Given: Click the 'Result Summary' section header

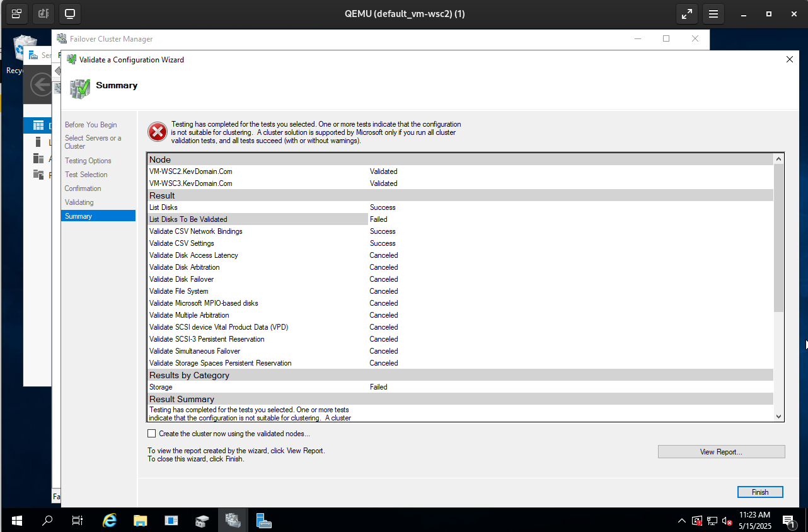Looking at the screenshot, I should pyautogui.click(x=460, y=399).
